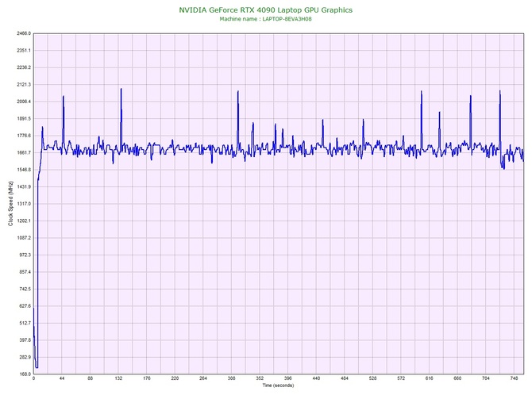The width and height of the screenshot is (532, 399).
Task: Click the 264 time-axis tick label
Action: [203, 378]
